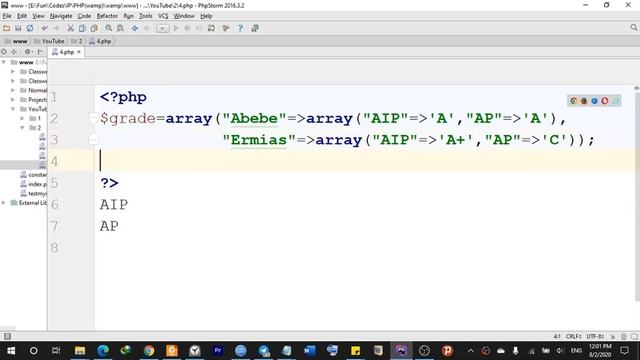The width and height of the screenshot is (640, 360).
Task: Open the Tools menu
Action: tap(146, 16)
